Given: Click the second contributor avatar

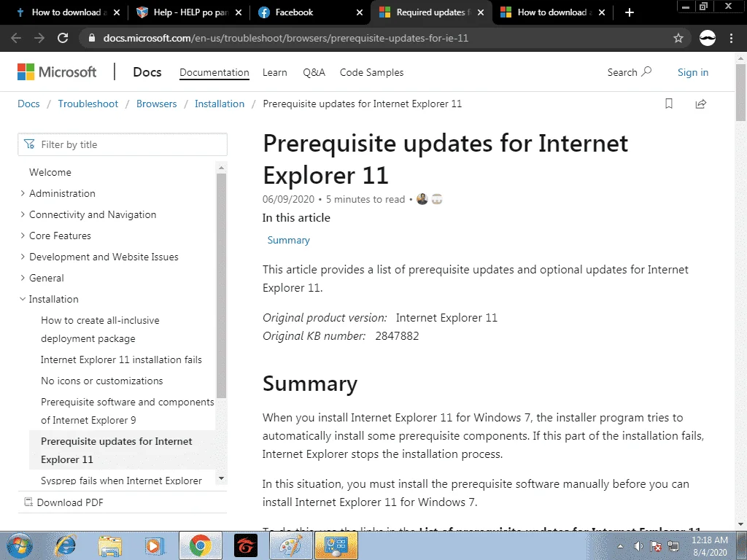Looking at the screenshot, I should (x=437, y=199).
